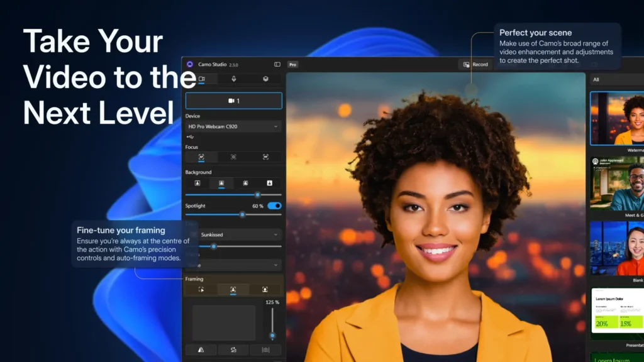
Task: Select the last Background portrait icon
Action: 269,183
